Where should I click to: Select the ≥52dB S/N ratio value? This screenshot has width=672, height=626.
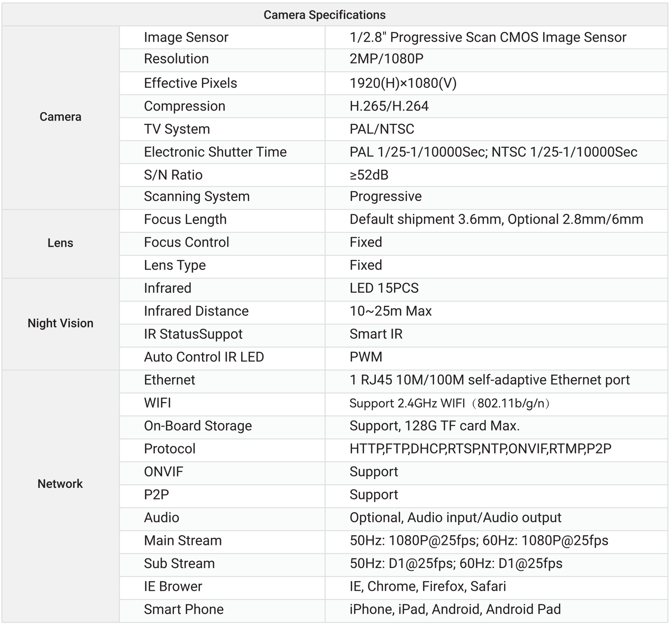(369, 175)
